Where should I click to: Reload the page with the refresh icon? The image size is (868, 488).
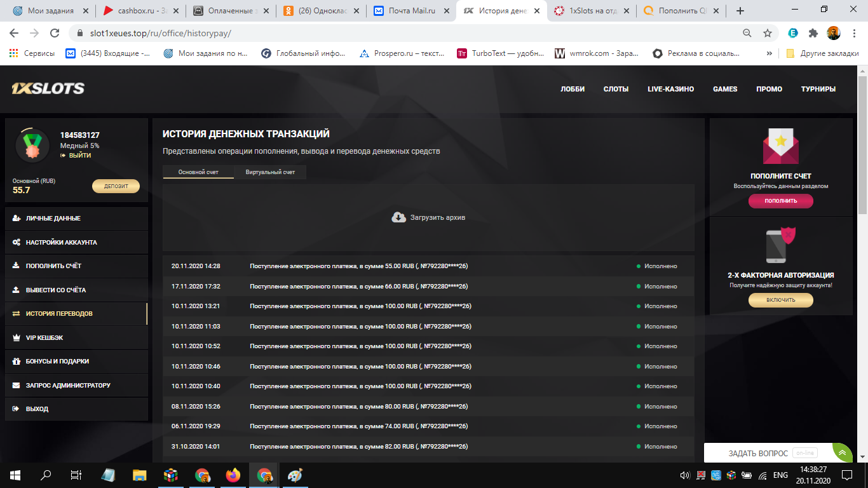(x=55, y=33)
